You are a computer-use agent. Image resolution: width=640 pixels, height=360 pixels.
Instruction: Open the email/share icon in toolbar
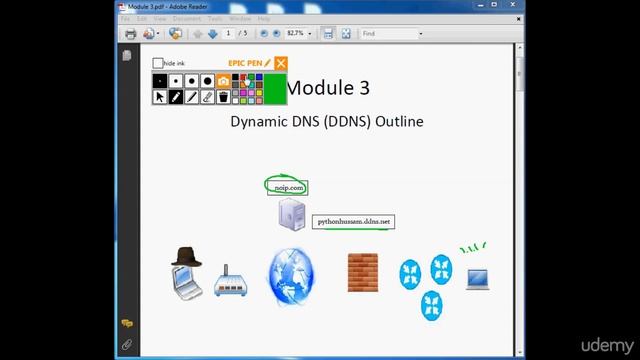pos(149,34)
